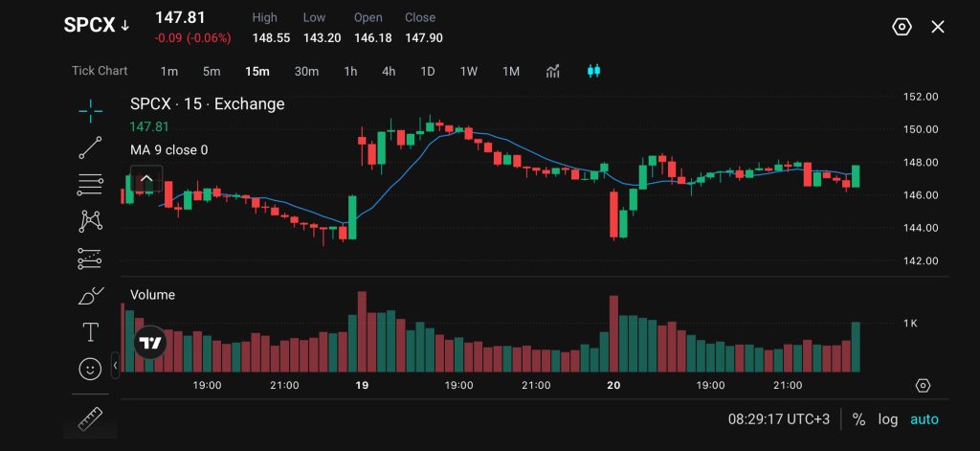Screen dimensions: 980x451
Task: Click the tallest volume bar at date 19
Action: pyautogui.click(x=362, y=332)
